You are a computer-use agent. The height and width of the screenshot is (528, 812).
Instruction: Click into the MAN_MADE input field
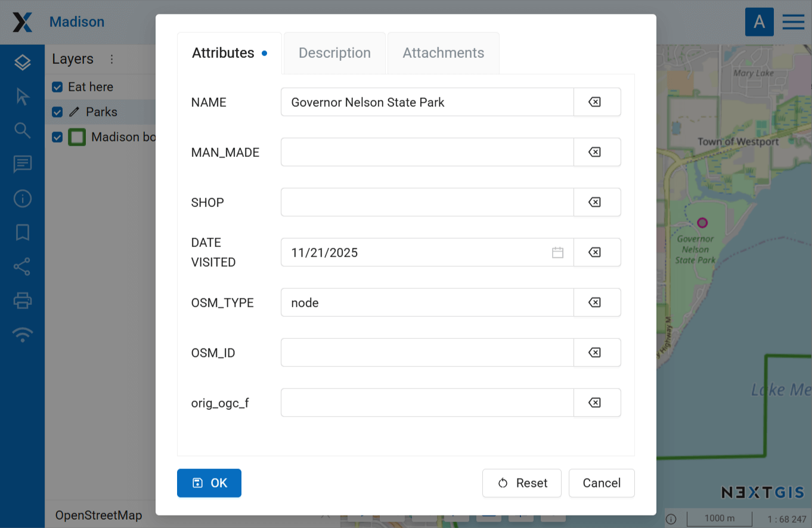[427, 152]
